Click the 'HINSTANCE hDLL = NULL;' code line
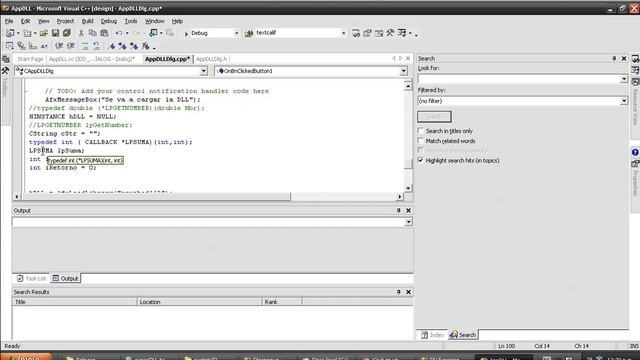The width and height of the screenshot is (640, 360). [x=72, y=117]
